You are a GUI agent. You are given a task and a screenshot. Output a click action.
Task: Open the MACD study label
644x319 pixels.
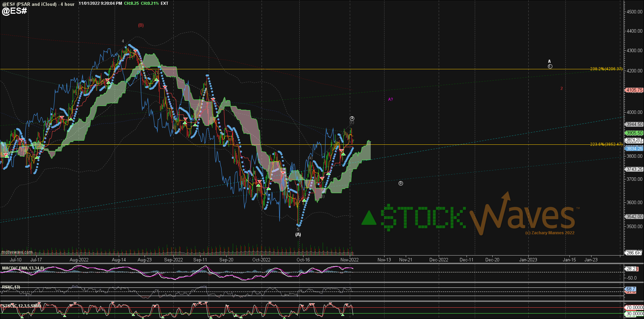pyautogui.click(x=23, y=268)
